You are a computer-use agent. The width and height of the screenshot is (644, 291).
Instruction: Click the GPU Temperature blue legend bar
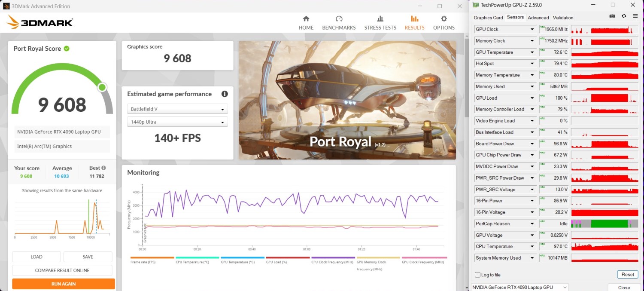(243, 257)
